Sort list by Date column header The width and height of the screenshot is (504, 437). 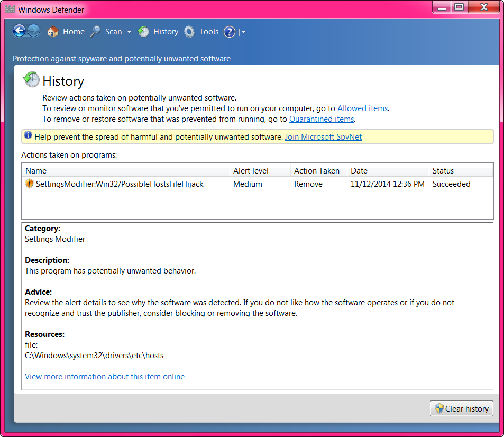point(388,170)
